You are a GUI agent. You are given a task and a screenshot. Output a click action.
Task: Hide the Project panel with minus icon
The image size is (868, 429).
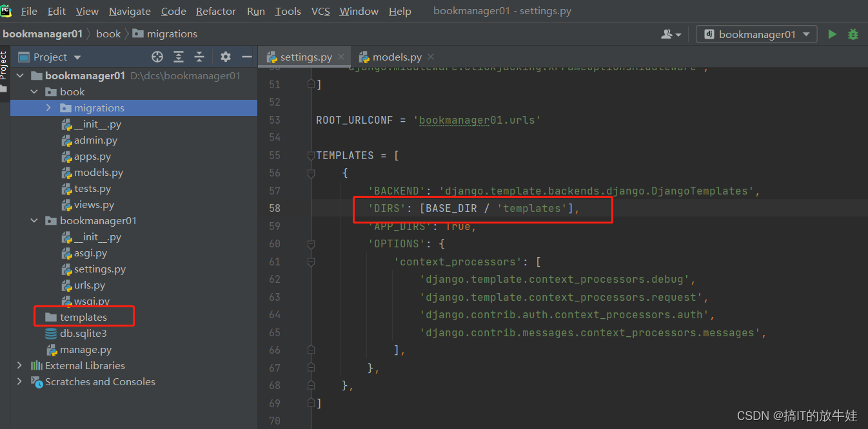click(x=246, y=57)
